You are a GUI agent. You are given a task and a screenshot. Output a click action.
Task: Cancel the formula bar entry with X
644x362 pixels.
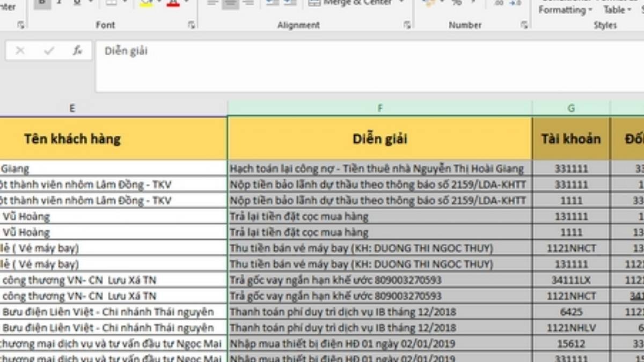tap(20, 51)
